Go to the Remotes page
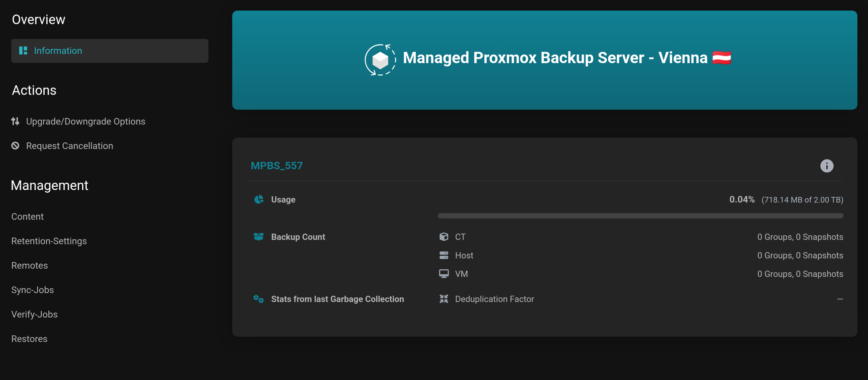 click(x=29, y=266)
